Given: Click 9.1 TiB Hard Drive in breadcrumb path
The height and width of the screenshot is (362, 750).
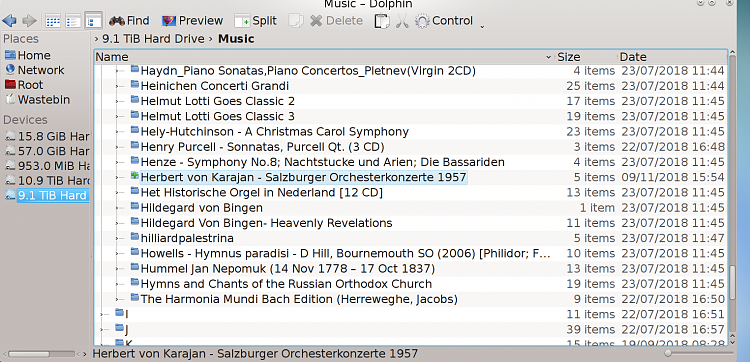Looking at the screenshot, I should coord(153,39).
